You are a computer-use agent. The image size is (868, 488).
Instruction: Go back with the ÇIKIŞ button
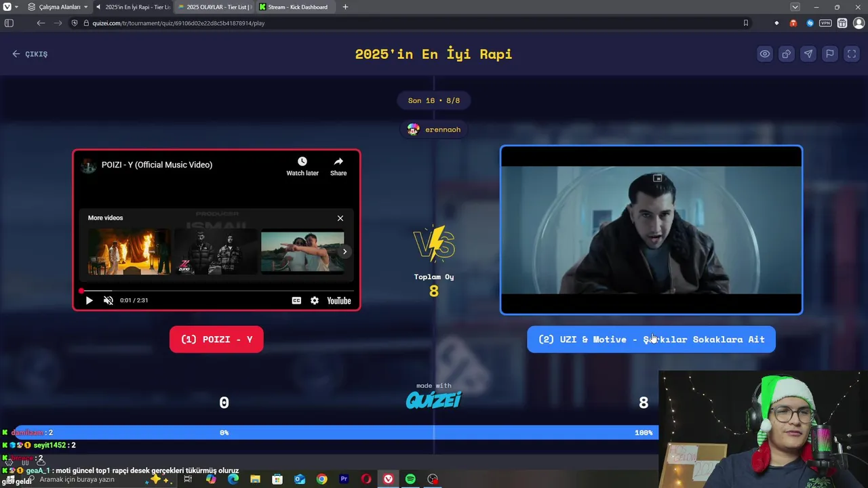[30, 54]
